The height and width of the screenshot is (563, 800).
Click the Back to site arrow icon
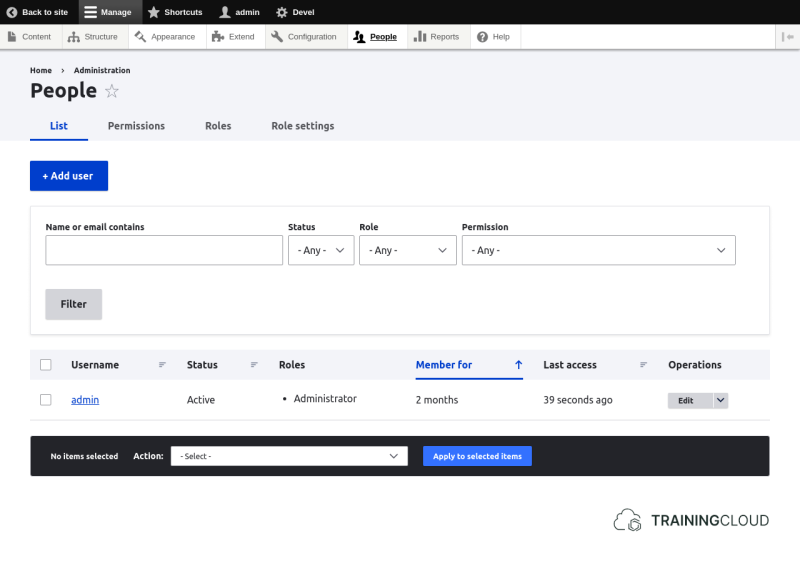[12, 12]
